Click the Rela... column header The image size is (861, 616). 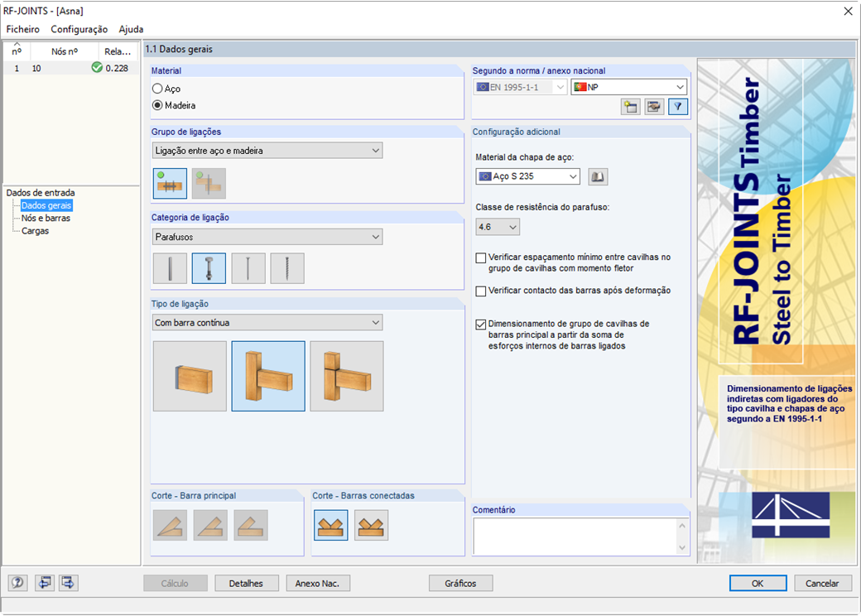(x=118, y=51)
